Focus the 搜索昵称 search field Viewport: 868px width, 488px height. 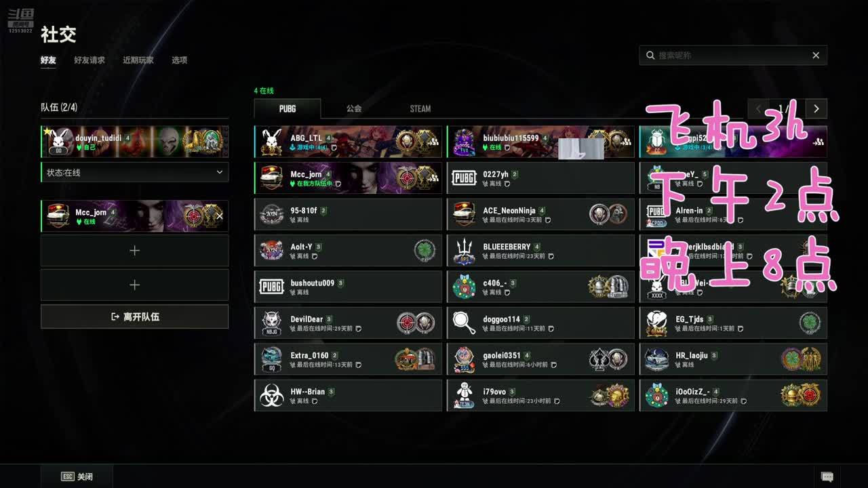point(733,56)
